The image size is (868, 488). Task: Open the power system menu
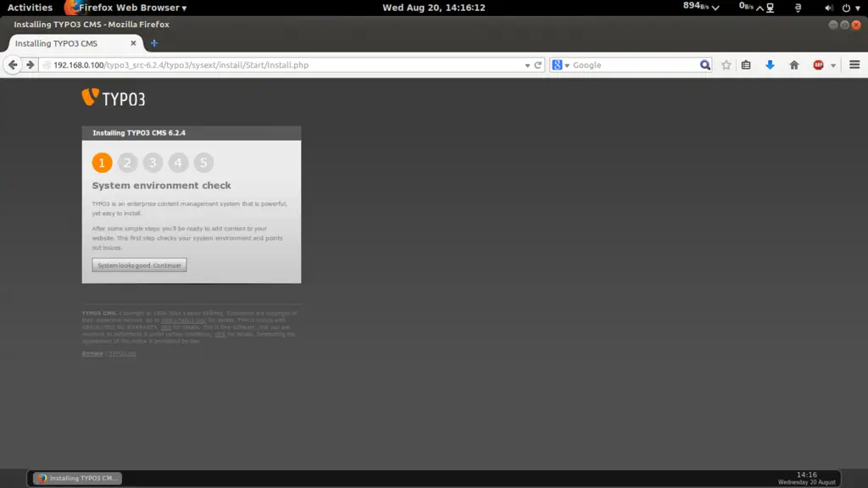click(851, 8)
